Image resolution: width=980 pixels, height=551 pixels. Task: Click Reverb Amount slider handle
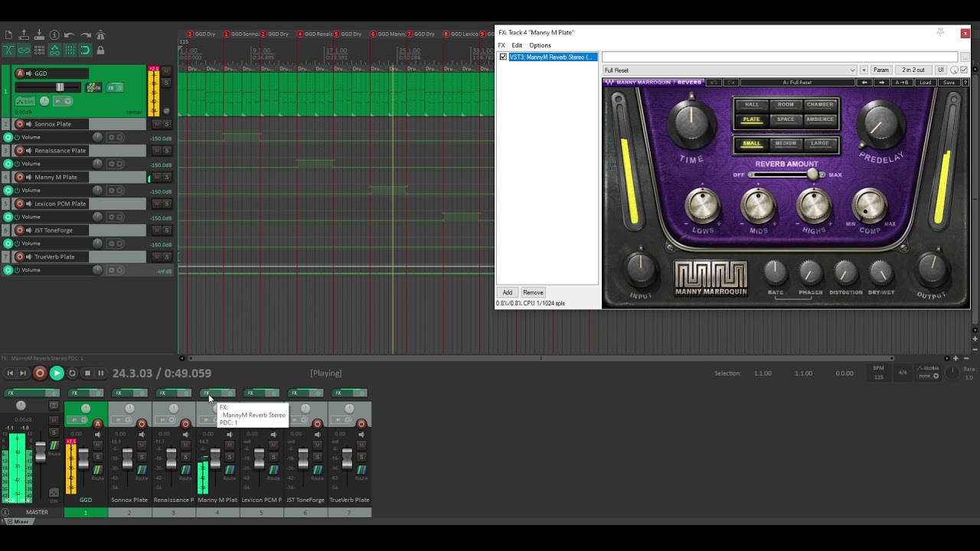(813, 174)
